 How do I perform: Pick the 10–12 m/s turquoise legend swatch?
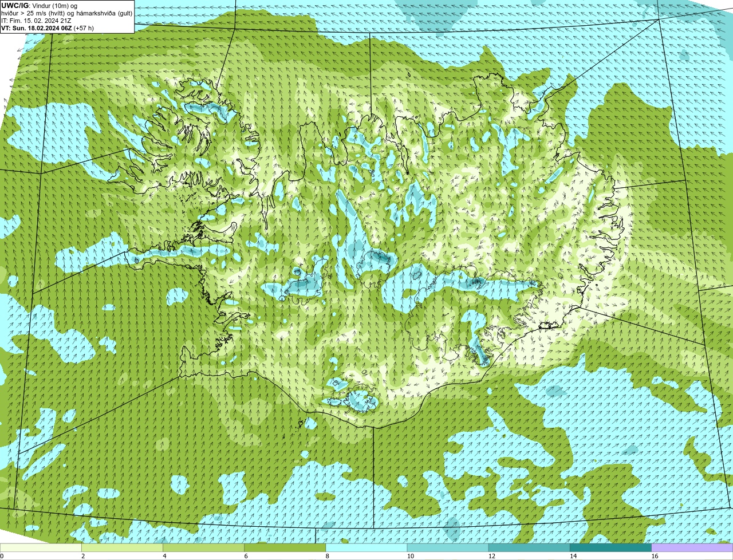point(449,548)
